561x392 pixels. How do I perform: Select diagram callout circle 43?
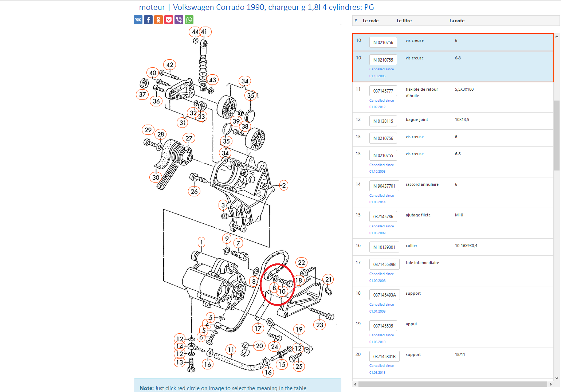(212, 80)
